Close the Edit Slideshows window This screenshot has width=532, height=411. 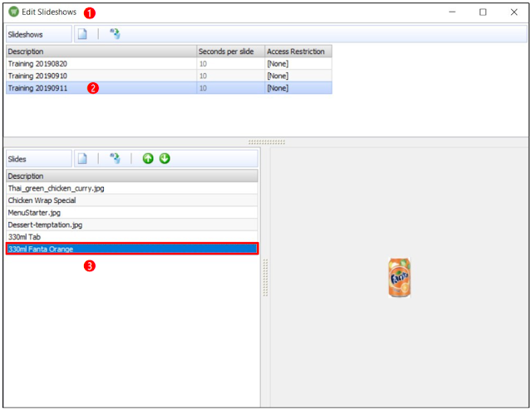pyautogui.click(x=514, y=12)
